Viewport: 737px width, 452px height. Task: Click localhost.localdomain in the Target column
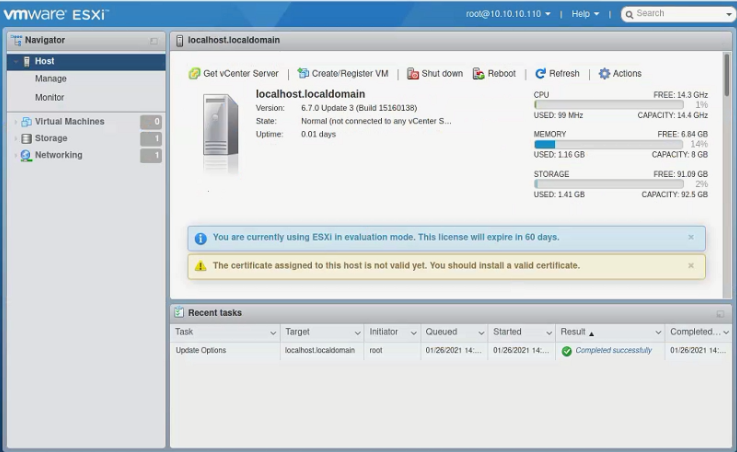320,351
